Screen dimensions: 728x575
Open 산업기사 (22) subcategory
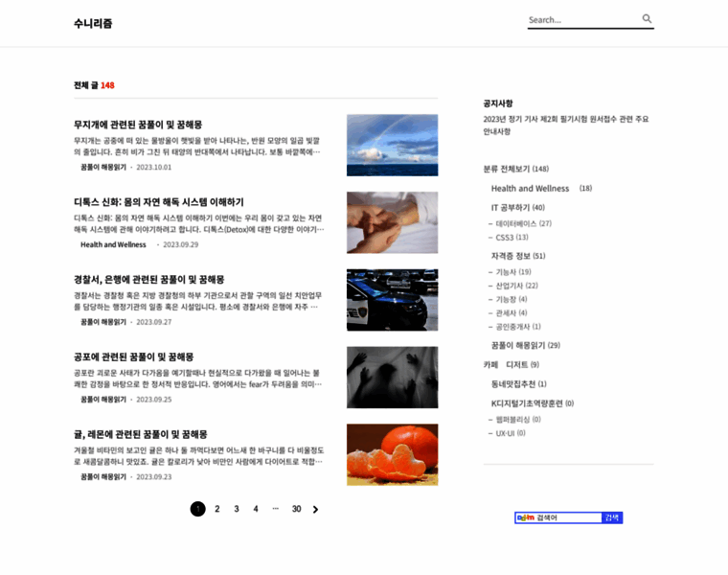tap(516, 286)
